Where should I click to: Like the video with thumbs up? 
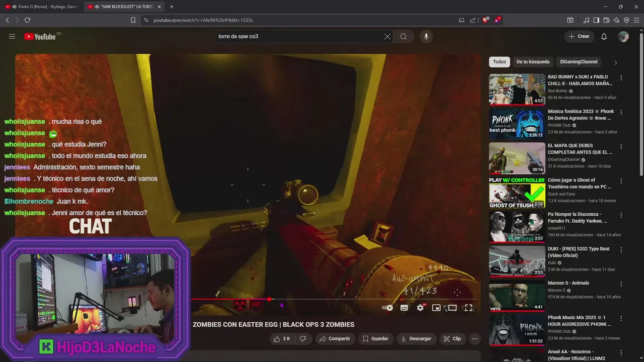click(282, 339)
